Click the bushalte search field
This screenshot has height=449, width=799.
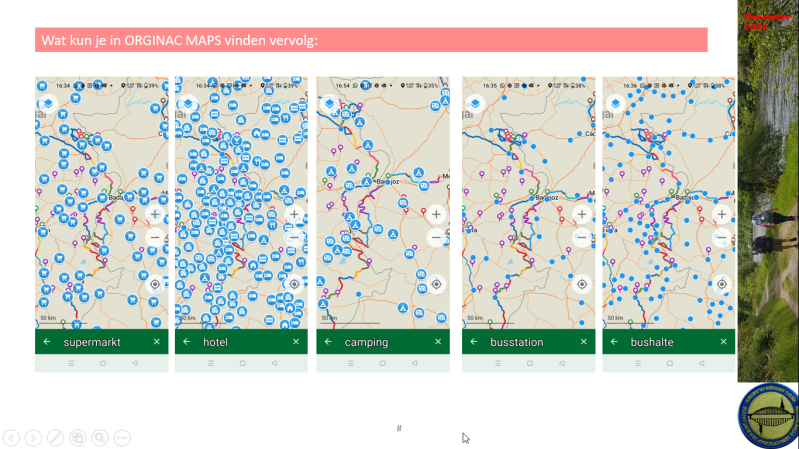point(669,341)
